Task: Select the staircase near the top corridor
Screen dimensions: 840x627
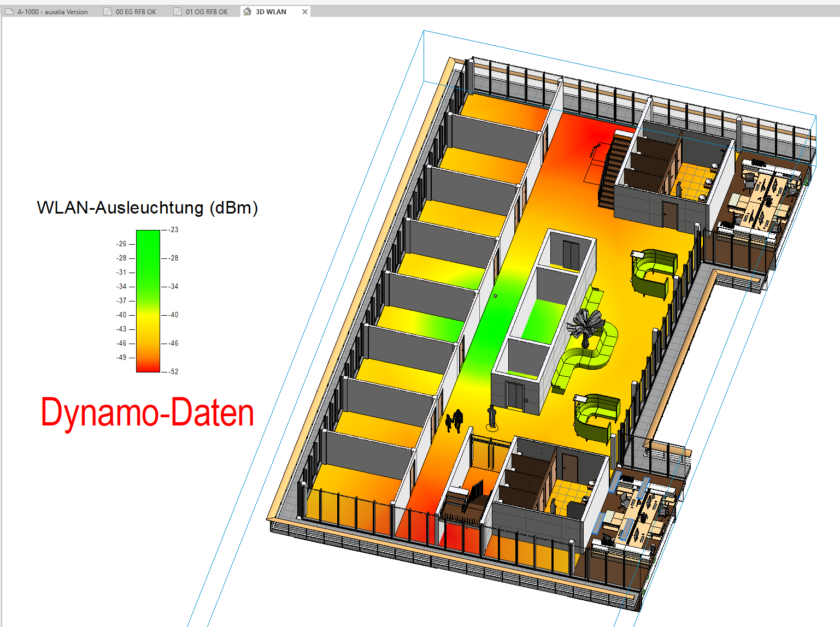Action: [612, 169]
